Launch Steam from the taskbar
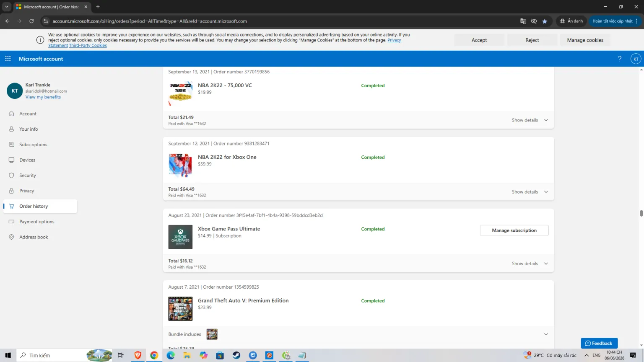The width and height of the screenshot is (644, 362). [x=236, y=355]
